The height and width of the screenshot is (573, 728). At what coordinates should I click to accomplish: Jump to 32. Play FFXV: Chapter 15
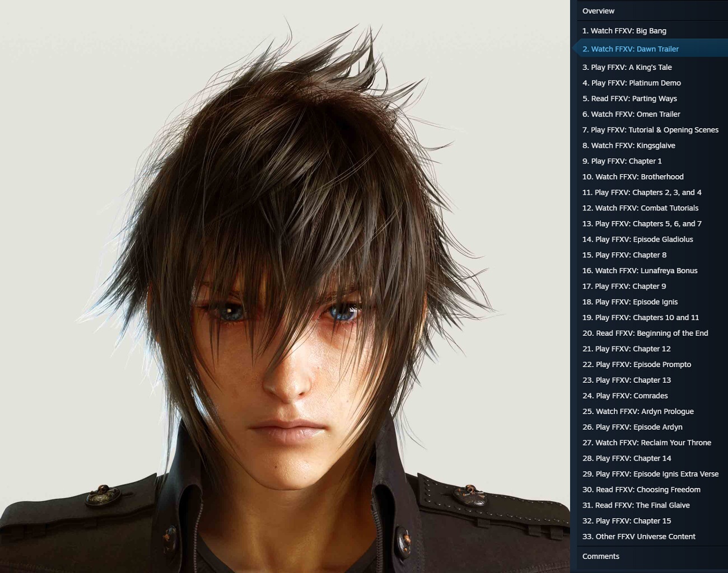[627, 522]
